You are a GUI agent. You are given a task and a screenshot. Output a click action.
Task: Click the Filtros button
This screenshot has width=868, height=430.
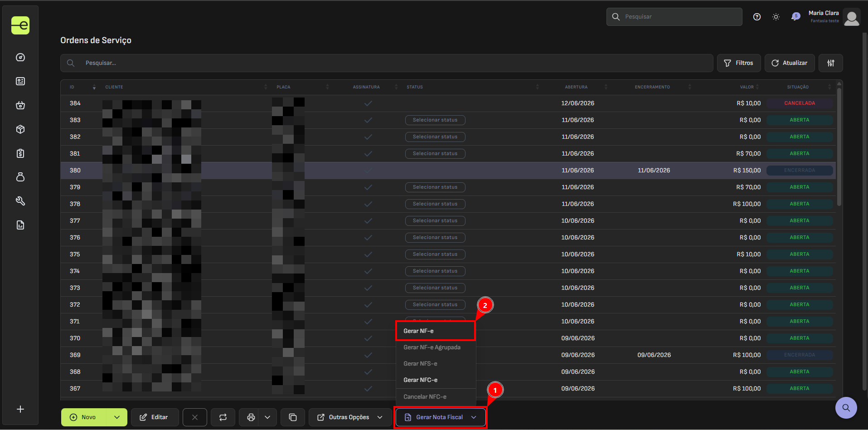[739, 63]
